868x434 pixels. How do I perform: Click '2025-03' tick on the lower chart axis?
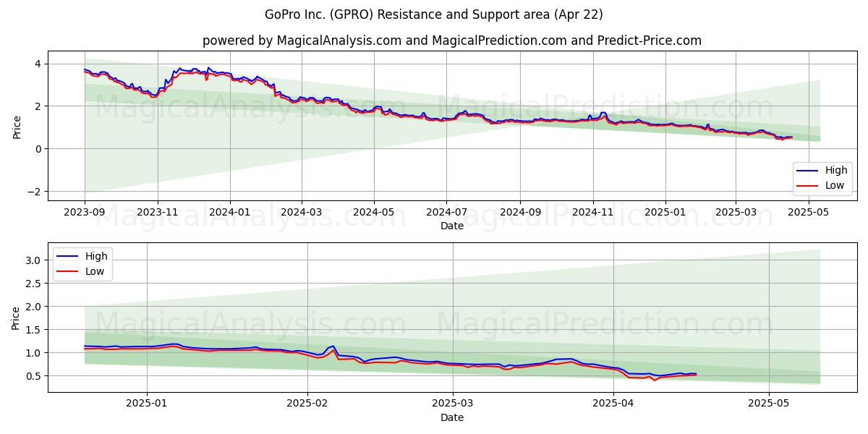[453, 404]
